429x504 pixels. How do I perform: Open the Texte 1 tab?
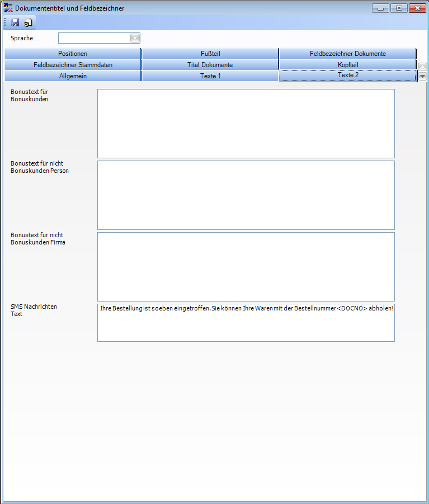pyautogui.click(x=210, y=76)
